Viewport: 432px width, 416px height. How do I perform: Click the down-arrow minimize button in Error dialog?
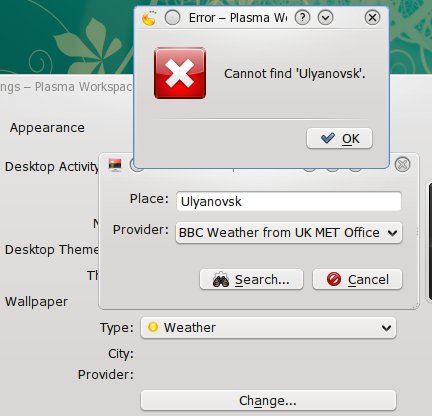coord(325,17)
